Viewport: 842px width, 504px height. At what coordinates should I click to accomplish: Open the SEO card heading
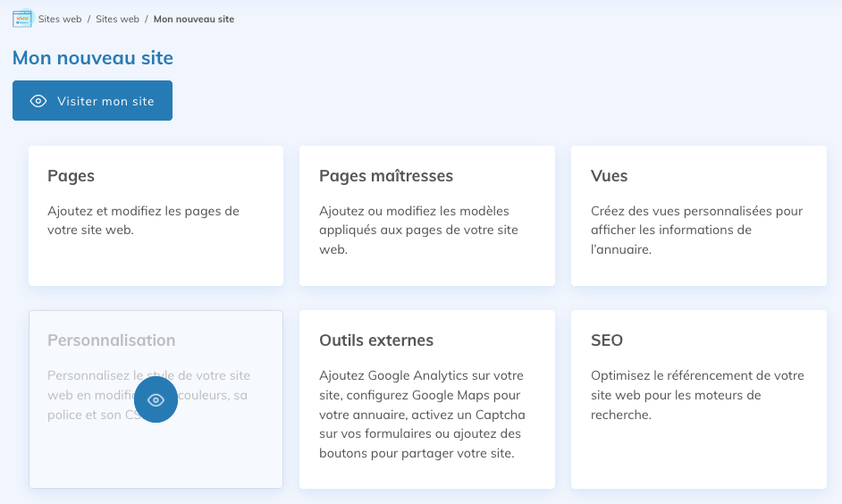[x=606, y=340]
